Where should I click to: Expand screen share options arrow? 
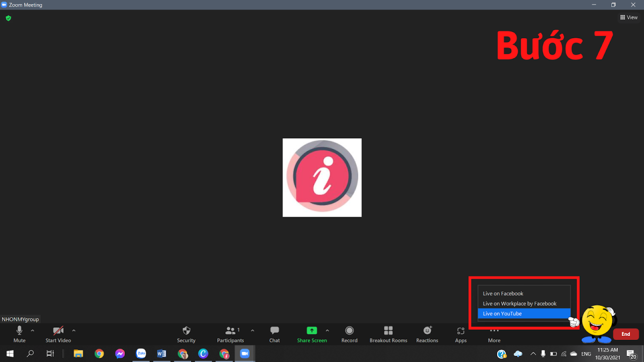click(x=327, y=331)
